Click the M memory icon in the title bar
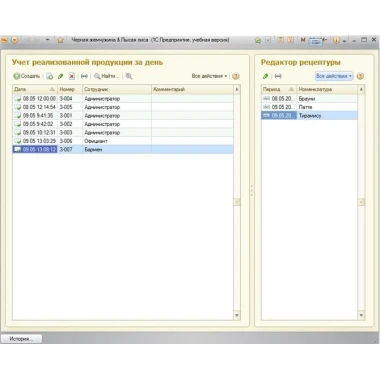Viewport: 380px width, 380px height. coord(303,40)
